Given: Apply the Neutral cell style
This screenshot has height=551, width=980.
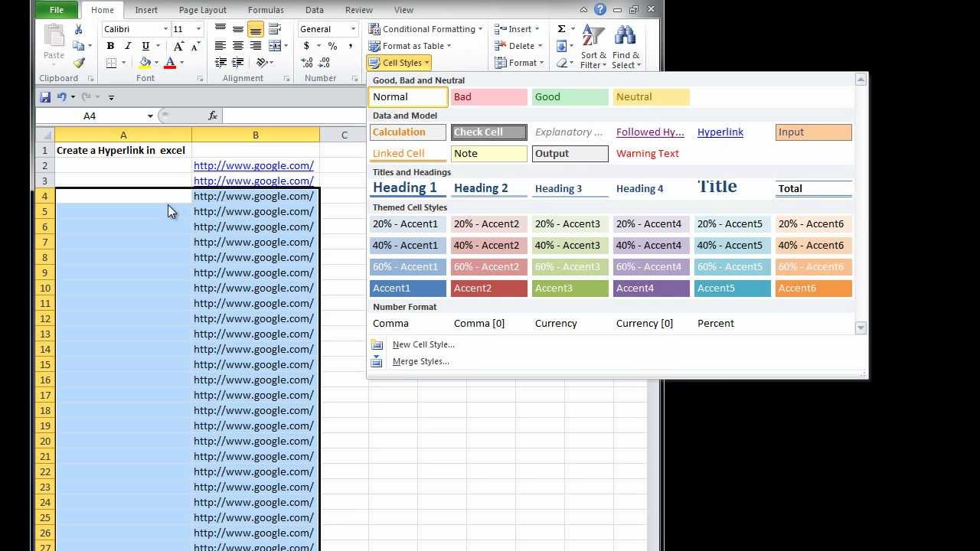Looking at the screenshot, I should point(652,96).
